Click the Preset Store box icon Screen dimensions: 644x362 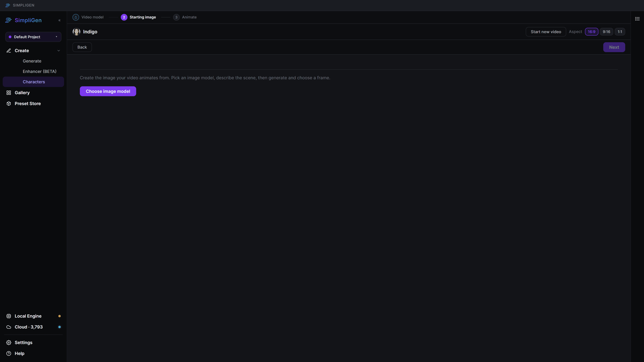point(9,103)
